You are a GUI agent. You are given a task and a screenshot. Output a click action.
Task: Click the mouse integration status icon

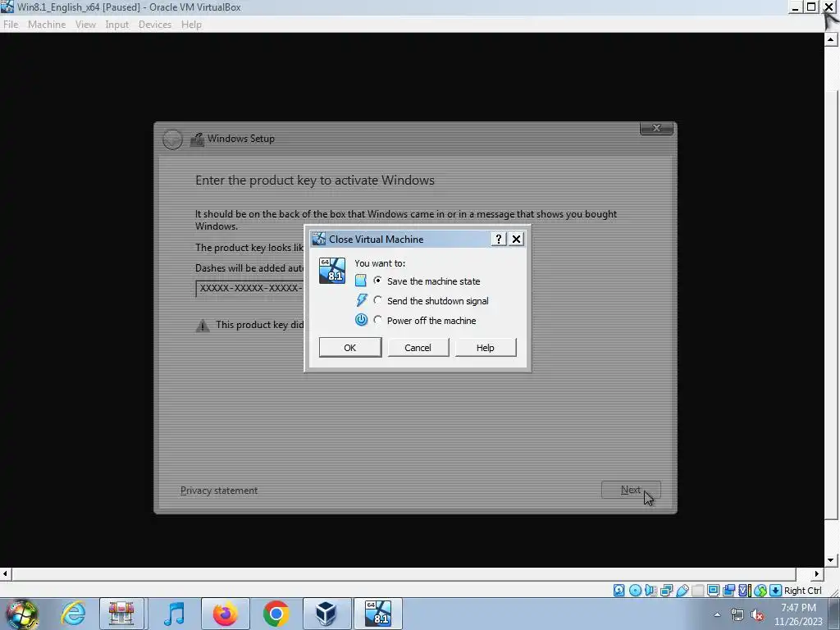pyautogui.click(x=760, y=591)
